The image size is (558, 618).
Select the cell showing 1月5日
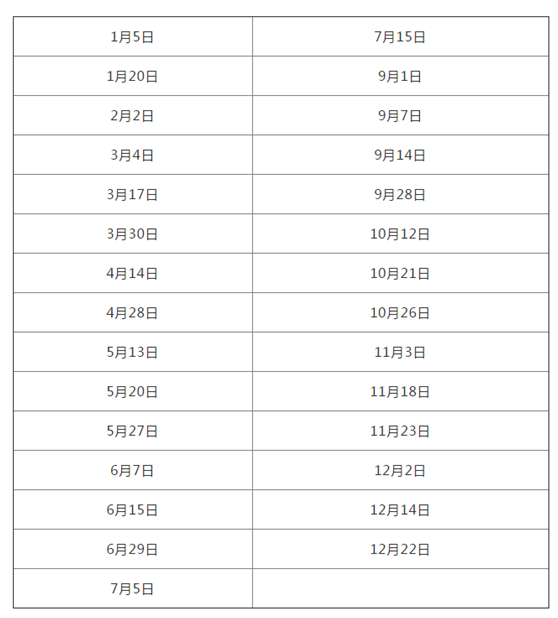pyautogui.click(x=133, y=37)
